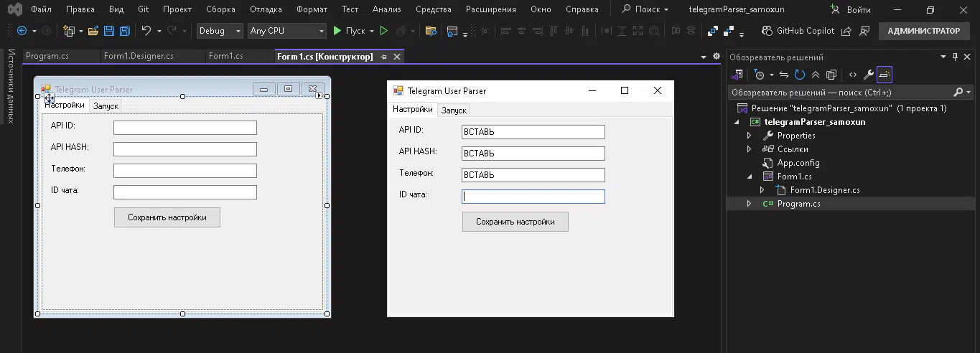Click the new project icon in toolbar

click(x=69, y=31)
